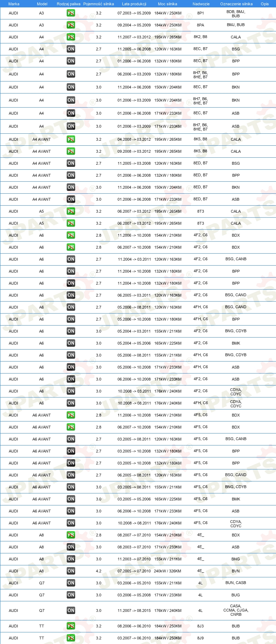Click the petrol icon in A4 AVANT 04.2008 row
Screen dimensions: 276x644
tap(71, 139)
